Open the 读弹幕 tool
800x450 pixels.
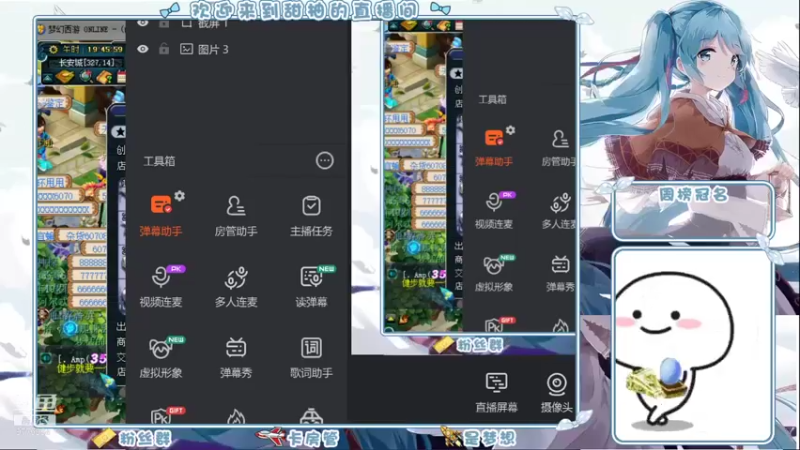click(311, 286)
